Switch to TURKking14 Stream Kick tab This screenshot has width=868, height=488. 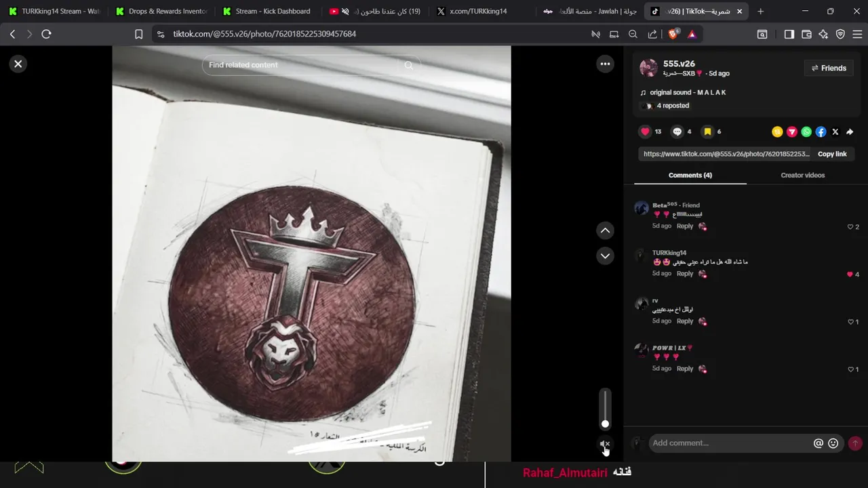coord(54,12)
